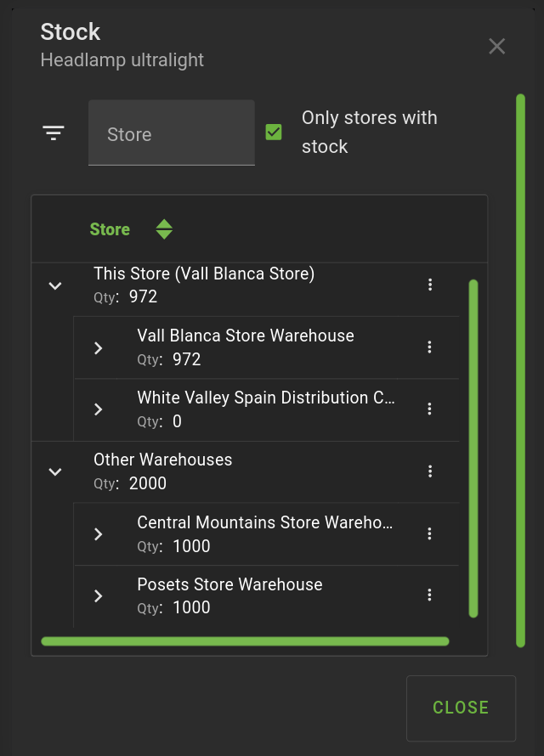Open more options for Vall Blanca Store Warehouse
Image resolution: width=544 pixels, height=756 pixels.
430,347
